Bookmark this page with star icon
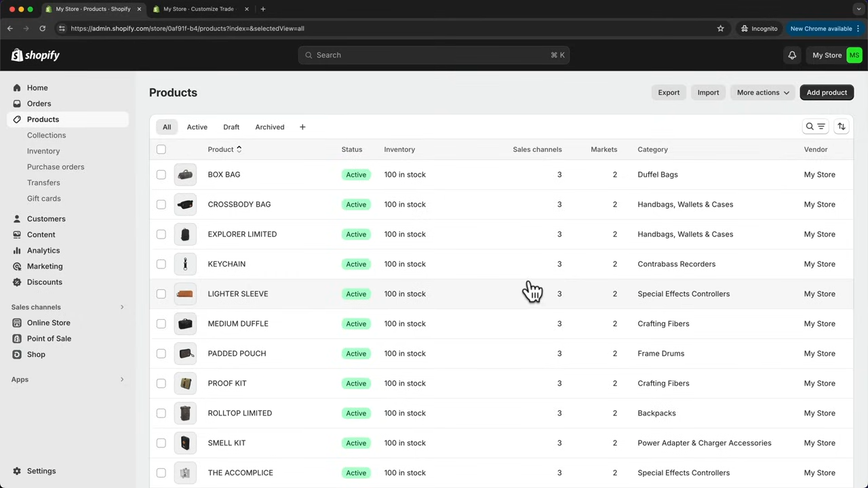 720,28
